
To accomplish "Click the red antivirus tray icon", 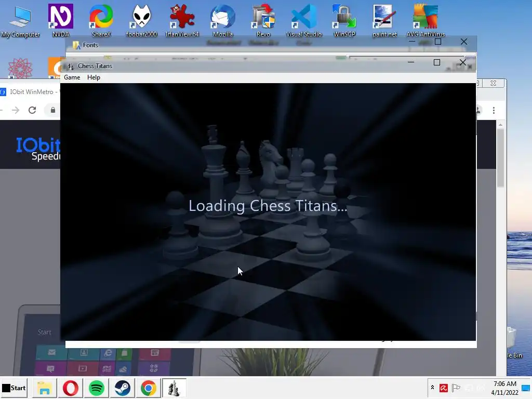I will click(x=444, y=388).
